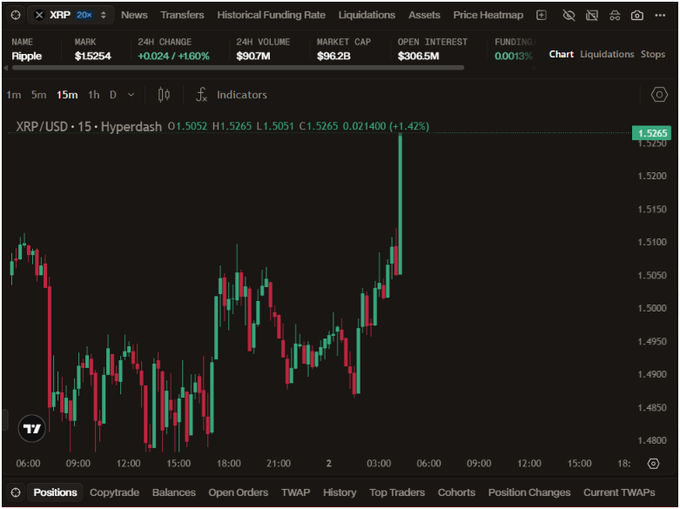Click the 0.0013% funding value
Image resolution: width=680 pixels, height=509 pixels.
click(513, 56)
